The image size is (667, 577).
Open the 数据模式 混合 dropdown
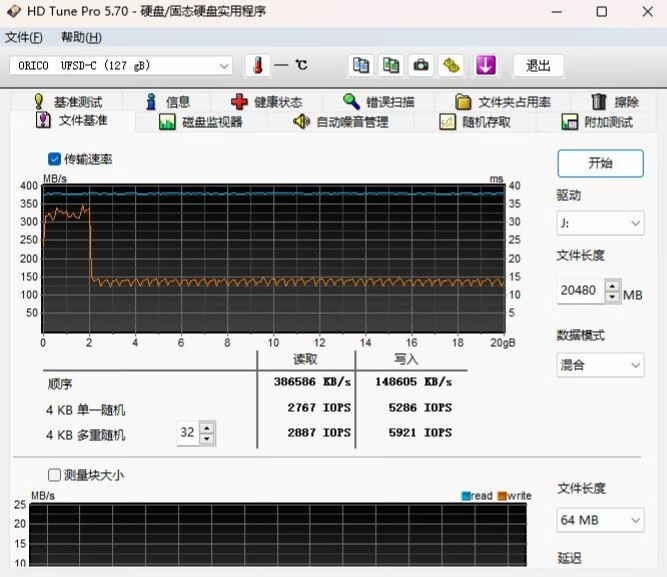(x=600, y=365)
